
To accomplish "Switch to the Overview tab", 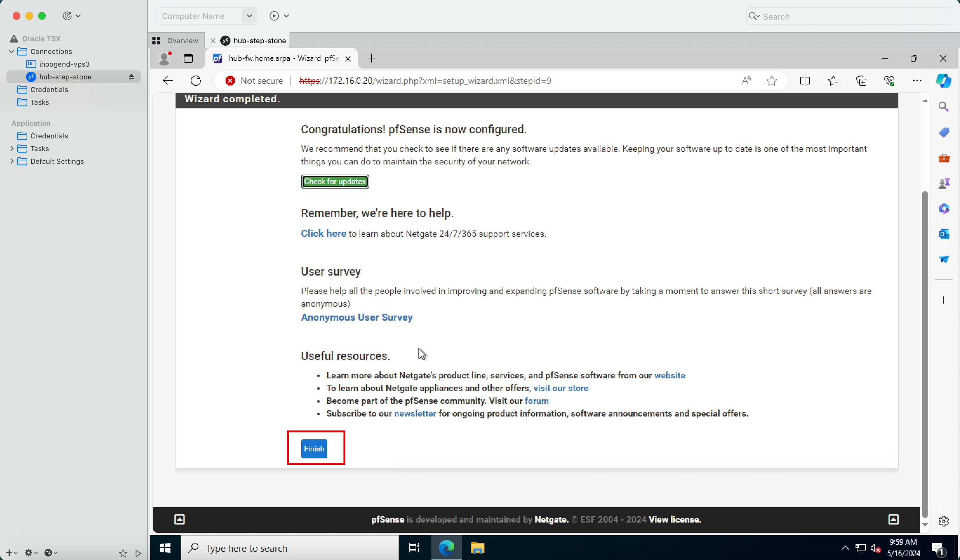I will click(177, 40).
